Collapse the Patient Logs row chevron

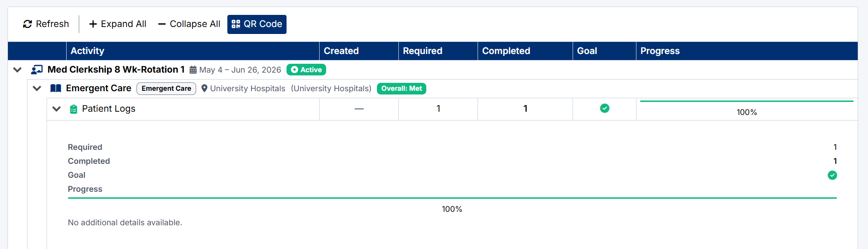coord(56,109)
